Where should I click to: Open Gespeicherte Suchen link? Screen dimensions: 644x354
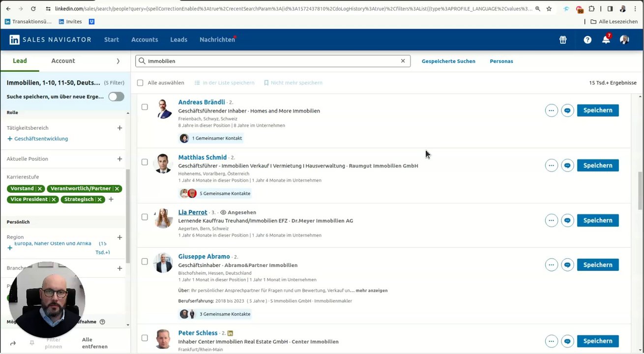point(448,61)
